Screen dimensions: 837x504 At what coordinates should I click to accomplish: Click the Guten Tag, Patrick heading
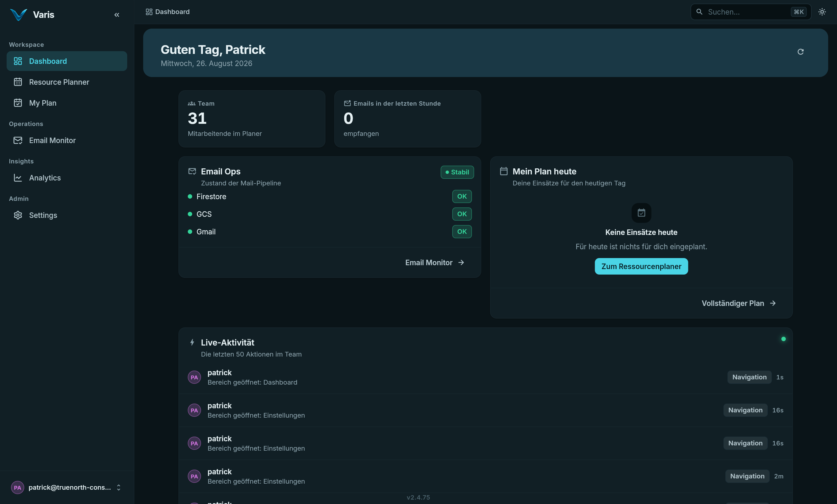[213, 50]
